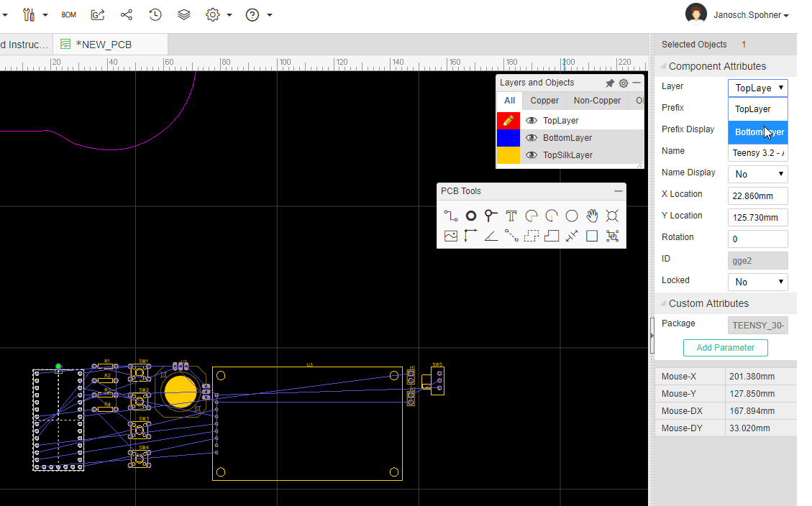This screenshot has width=812, height=506.
Task: Switch to the Copper tab in Layers panel
Action: [544, 101]
